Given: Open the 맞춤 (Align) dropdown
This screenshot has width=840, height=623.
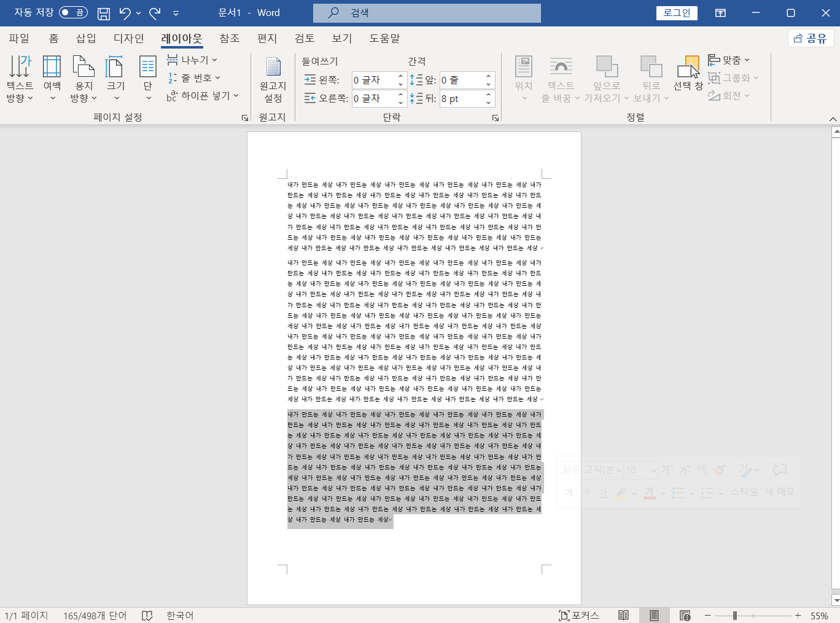Looking at the screenshot, I should tap(729, 60).
